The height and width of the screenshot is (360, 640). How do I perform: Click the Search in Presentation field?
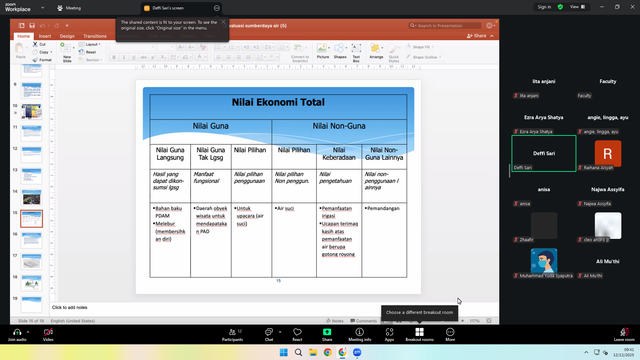point(445,25)
